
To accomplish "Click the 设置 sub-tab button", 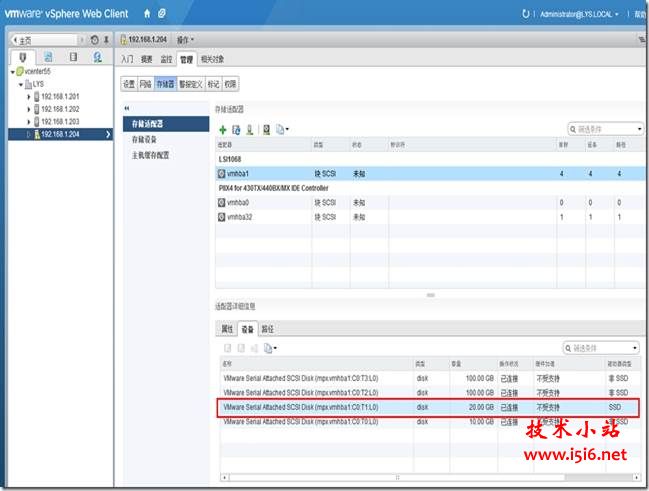I will [x=129, y=84].
